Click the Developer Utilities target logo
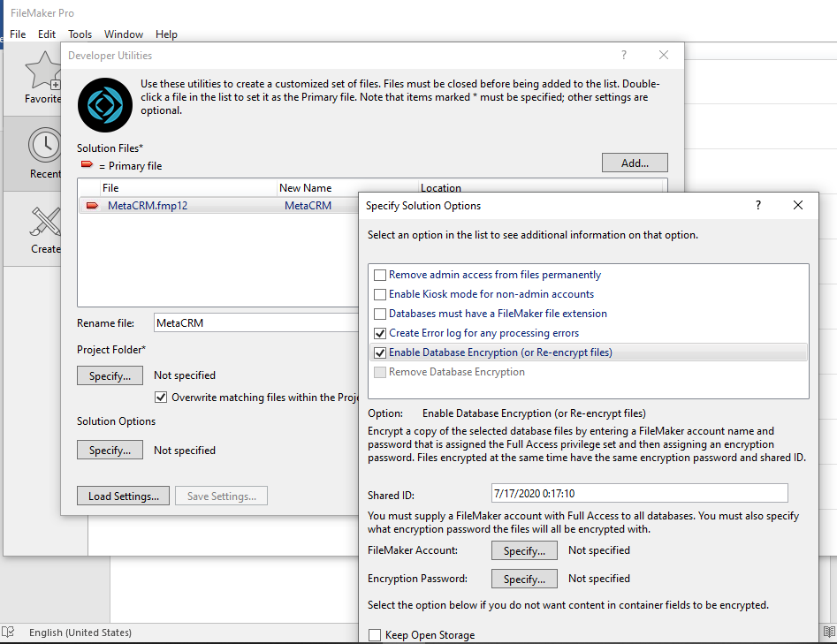The width and height of the screenshot is (837, 644). coord(104,104)
